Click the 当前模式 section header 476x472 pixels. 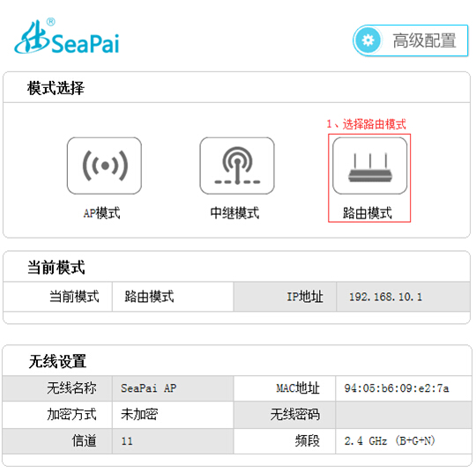tap(56, 267)
